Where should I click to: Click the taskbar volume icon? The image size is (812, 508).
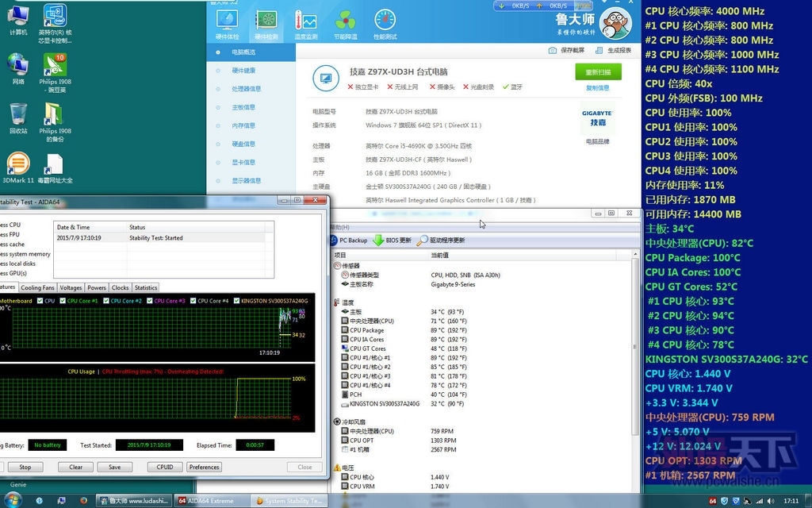(x=771, y=501)
